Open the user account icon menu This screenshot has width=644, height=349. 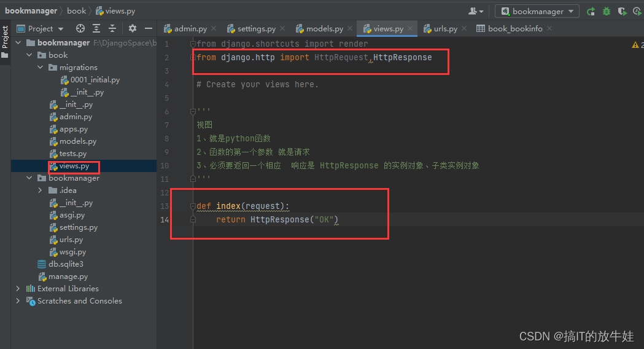tap(476, 12)
